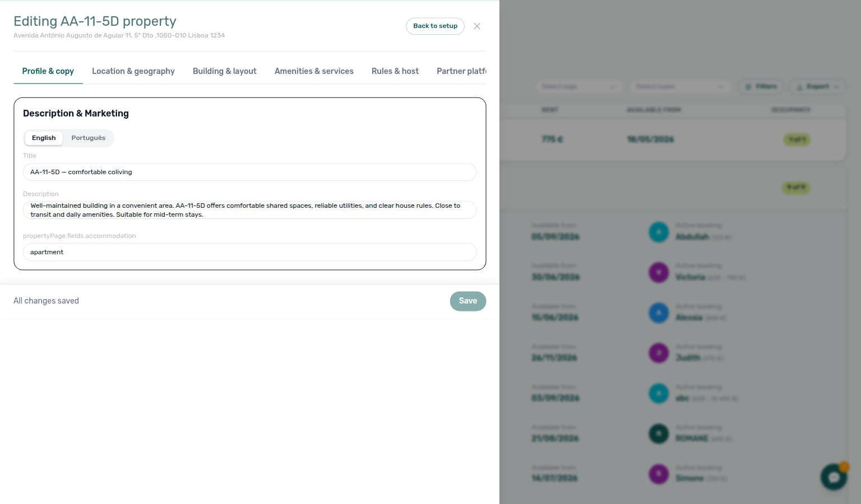Click Simone's purple avatar in background list
Screen dimensions: 861x504
point(659,474)
